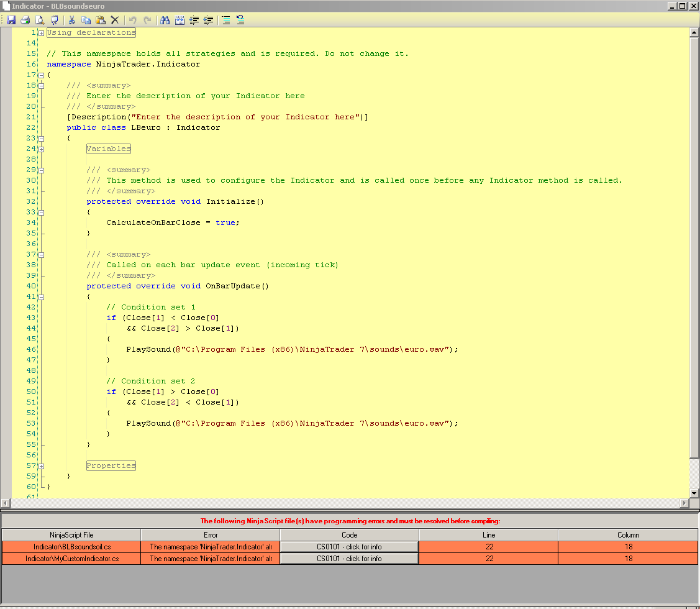The height and width of the screenshot is (609, 700).
Task: Click the NinjaScript File column header
Action: tap(71, 535)
